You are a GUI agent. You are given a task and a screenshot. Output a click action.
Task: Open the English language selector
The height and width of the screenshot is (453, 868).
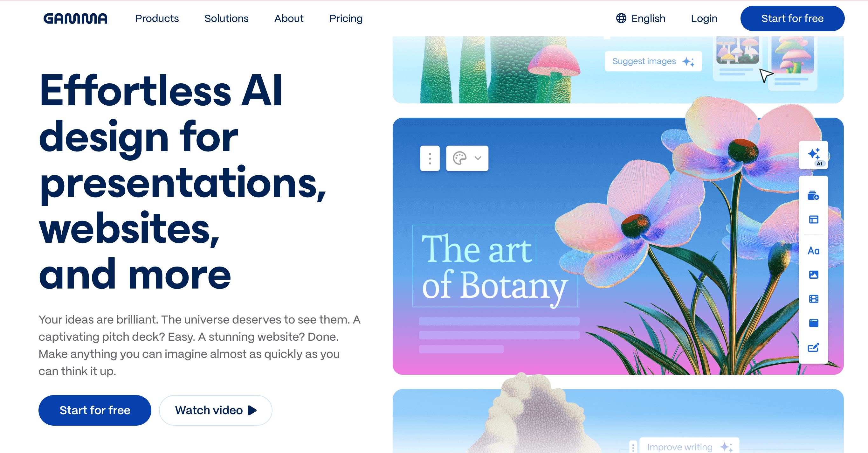point(641,18)
